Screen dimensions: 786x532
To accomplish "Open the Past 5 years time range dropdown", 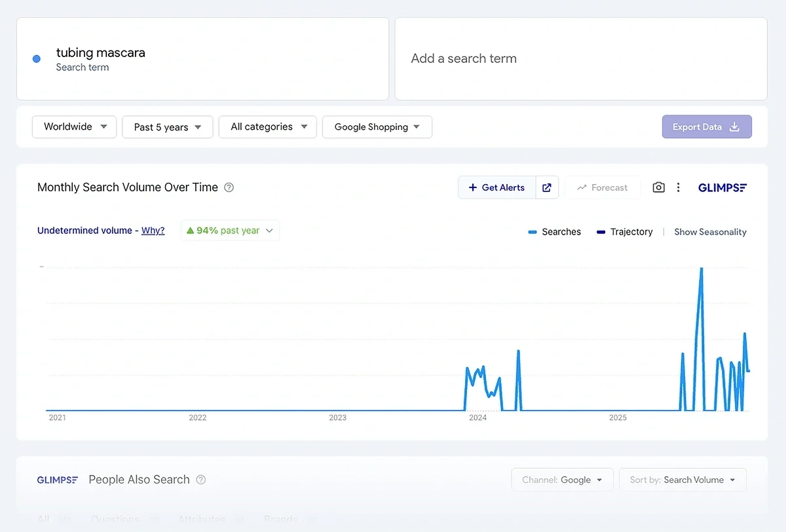I will click(167, 126).
